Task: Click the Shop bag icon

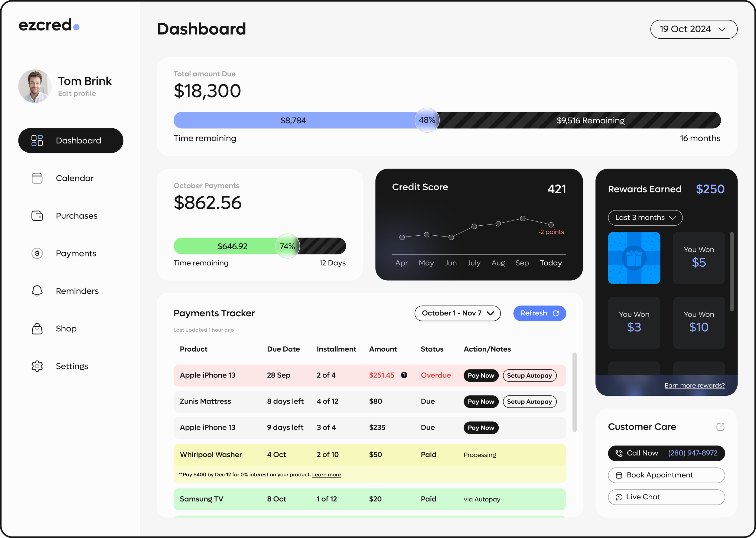Action: tap(37, 329)
